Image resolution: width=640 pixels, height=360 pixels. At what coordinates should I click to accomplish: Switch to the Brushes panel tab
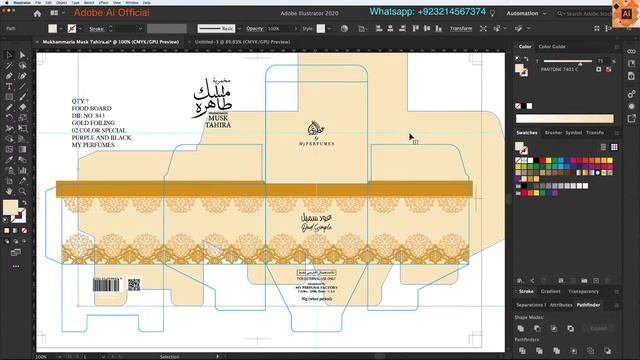pos(553,133)
